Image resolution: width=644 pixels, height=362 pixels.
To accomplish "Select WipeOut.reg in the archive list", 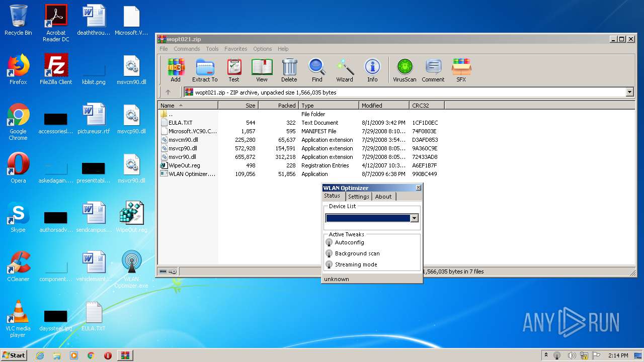I will [299, 165].
